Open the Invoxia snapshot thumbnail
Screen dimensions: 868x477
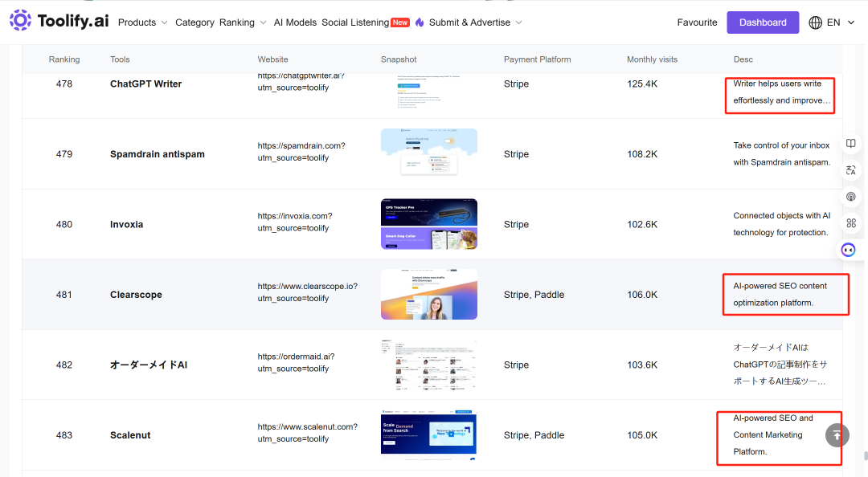click(429, 223)
